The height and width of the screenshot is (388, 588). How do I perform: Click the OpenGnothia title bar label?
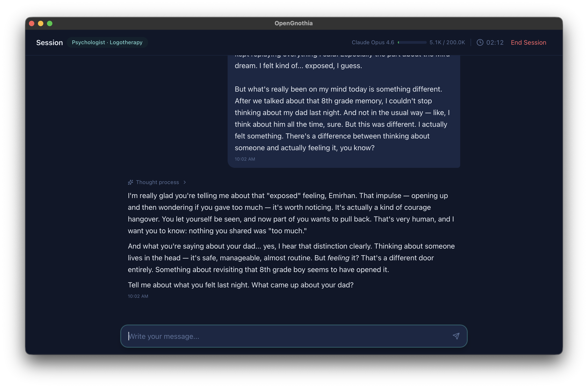[294, 23]
